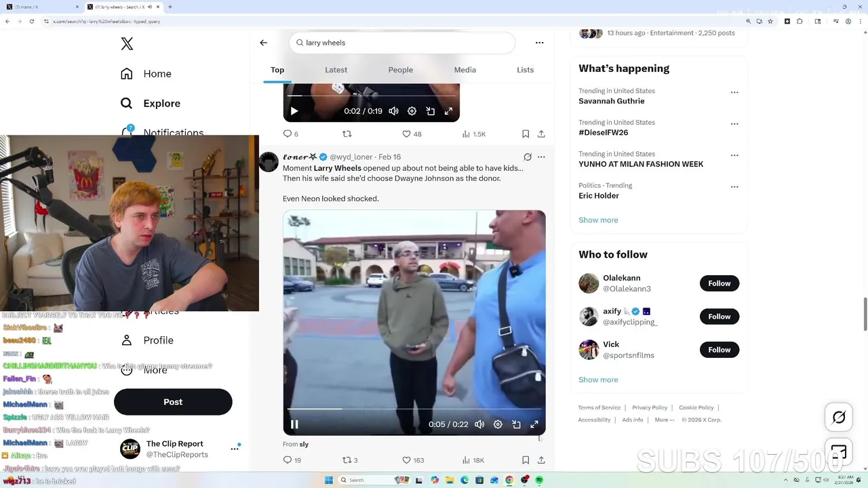The height and width of the screenshot is (488, 868).
Task: Click the Post button in sidebar
Action: pos(173,402)
